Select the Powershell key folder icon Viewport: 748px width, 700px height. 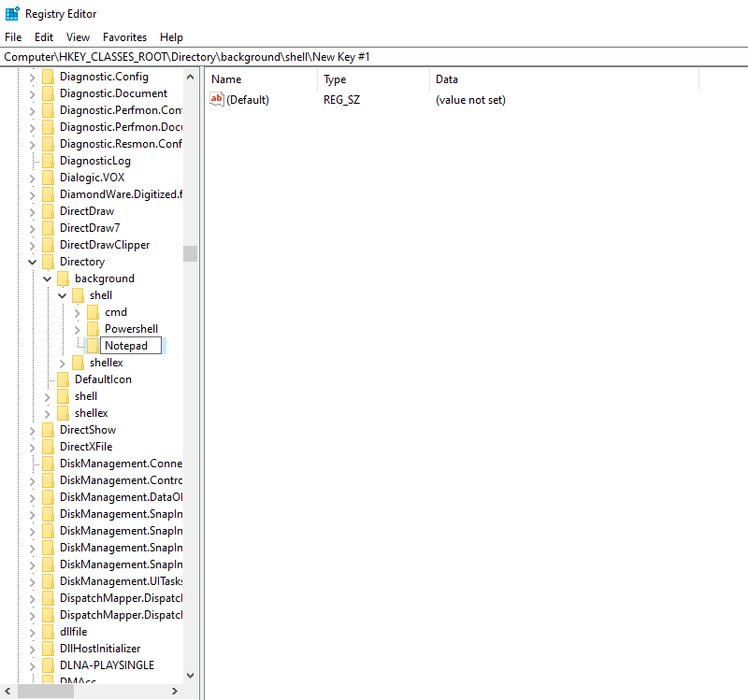94,328
